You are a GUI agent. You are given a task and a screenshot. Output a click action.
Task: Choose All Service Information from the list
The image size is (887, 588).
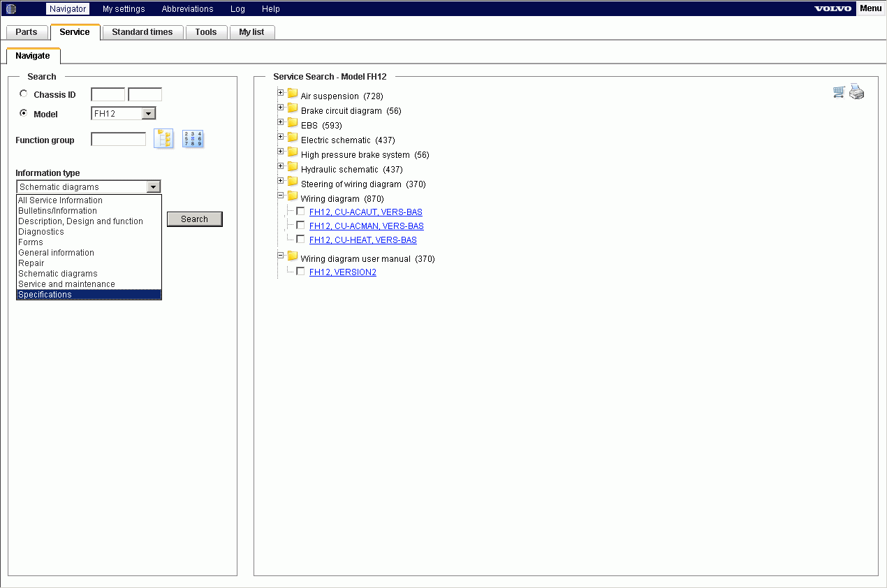[x=89, y=200]
